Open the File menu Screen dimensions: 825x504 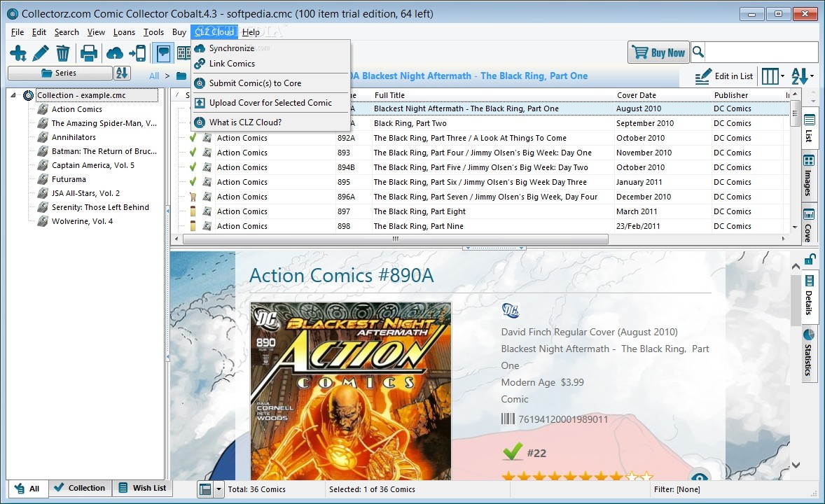coord(18,32)
